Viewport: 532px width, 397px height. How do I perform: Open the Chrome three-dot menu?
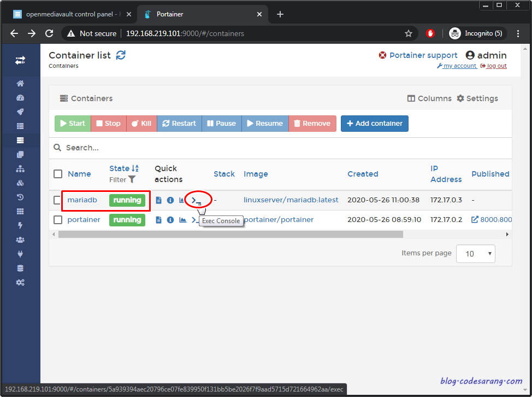point(518,33)
